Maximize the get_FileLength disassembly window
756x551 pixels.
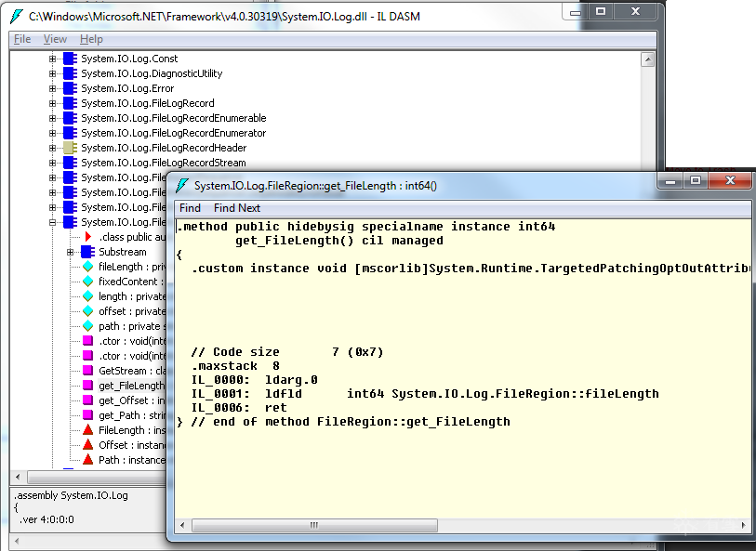point(696,180)
